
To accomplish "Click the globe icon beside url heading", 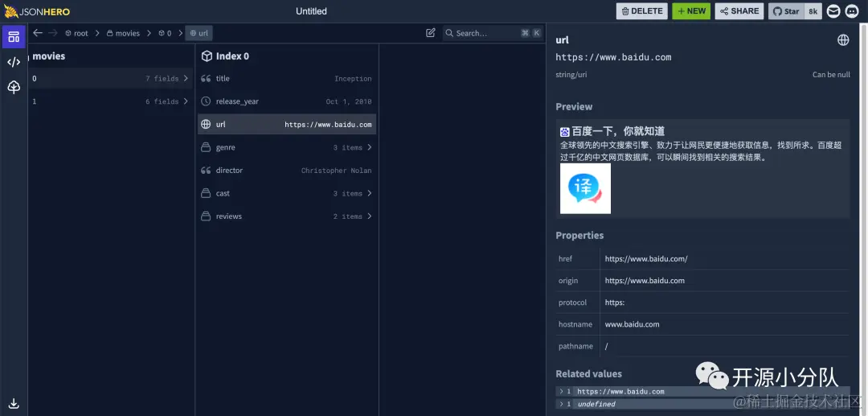I will pyautogui.click(x=843, y=40).
